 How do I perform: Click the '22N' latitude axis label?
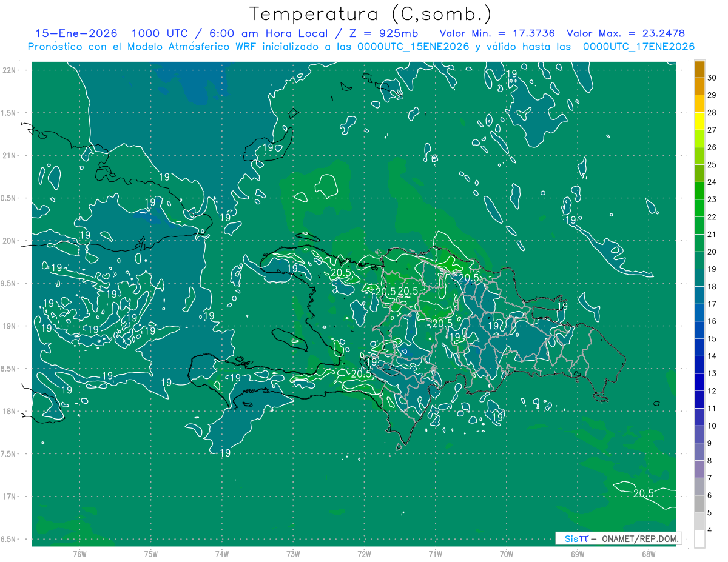pos(10,70)
